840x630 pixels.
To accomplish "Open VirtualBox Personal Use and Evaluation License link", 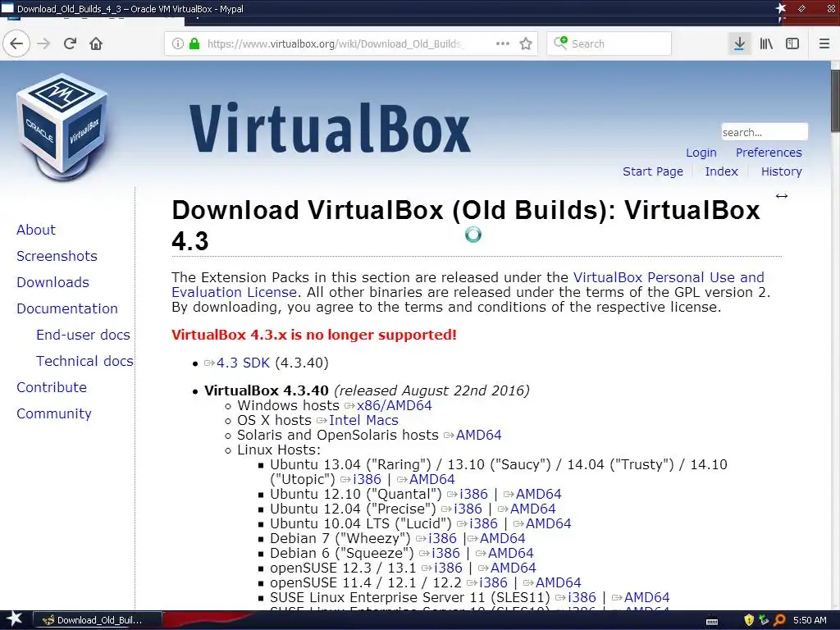I will tap(669, 277).
